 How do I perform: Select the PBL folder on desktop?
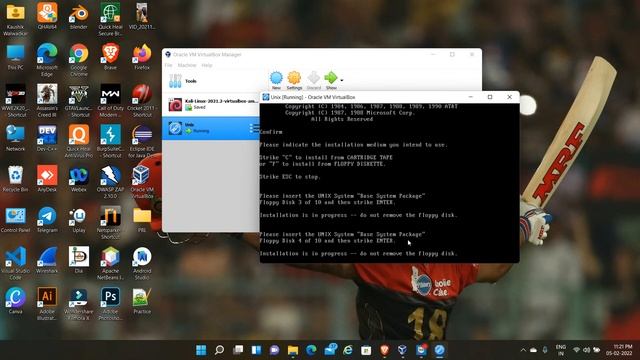click(x=142, y=219)
